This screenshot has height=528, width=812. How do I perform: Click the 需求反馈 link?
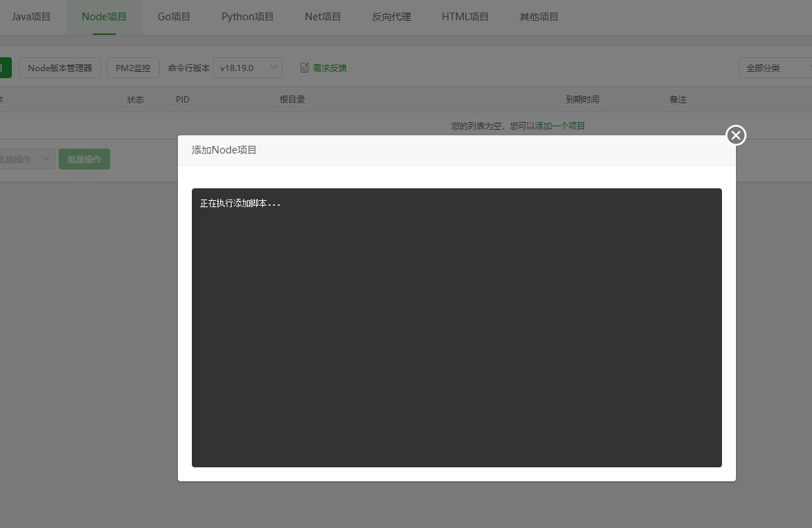click(330, 68)
